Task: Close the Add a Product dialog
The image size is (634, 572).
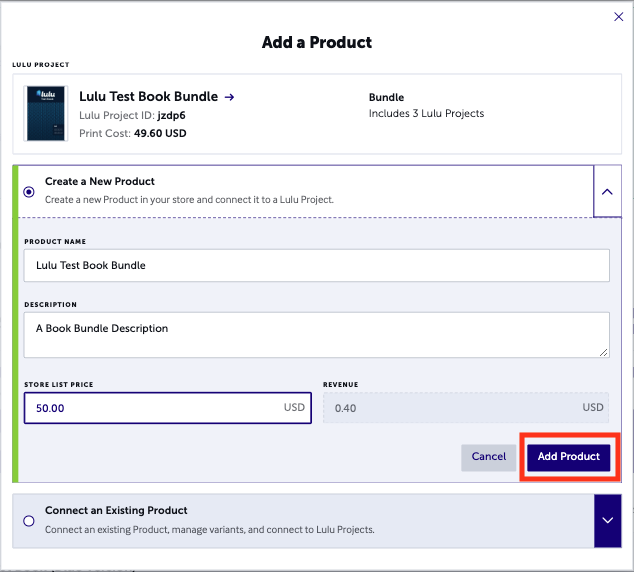Action: pyautogui.click(x=618, y=17)
